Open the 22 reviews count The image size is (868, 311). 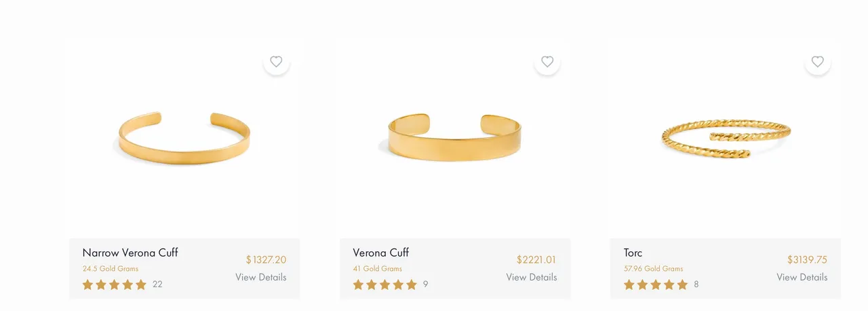tap(157, 285)
